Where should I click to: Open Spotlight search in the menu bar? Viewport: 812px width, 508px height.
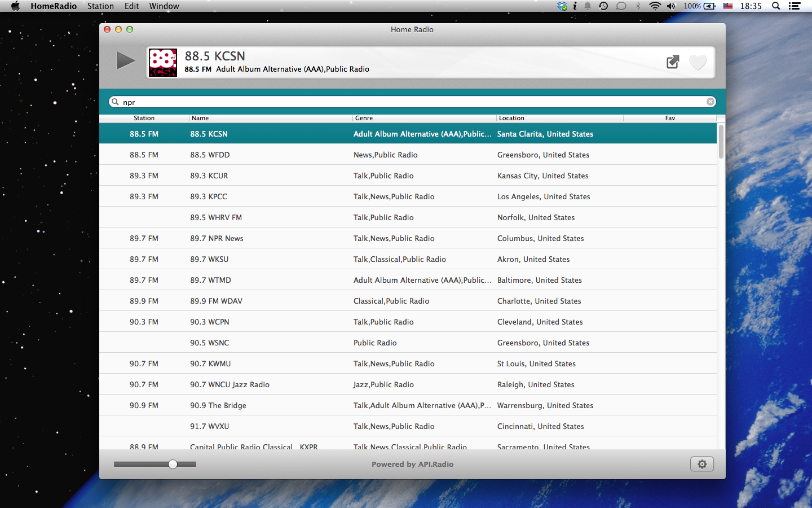[x=776, y=6]
